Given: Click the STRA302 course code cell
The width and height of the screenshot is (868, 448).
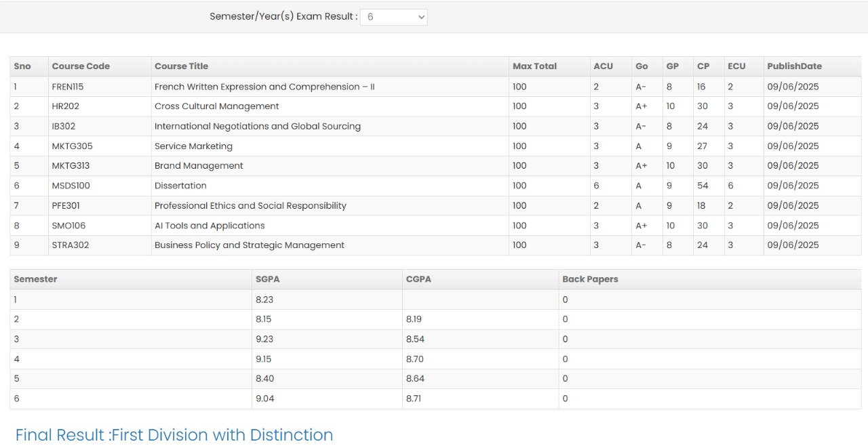Looking at the screenshot, I should [x=70, y=245].
